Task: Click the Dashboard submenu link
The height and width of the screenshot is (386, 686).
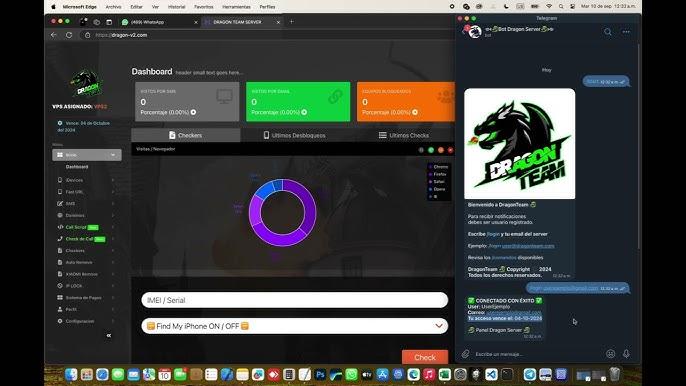Action: [77, 167]
